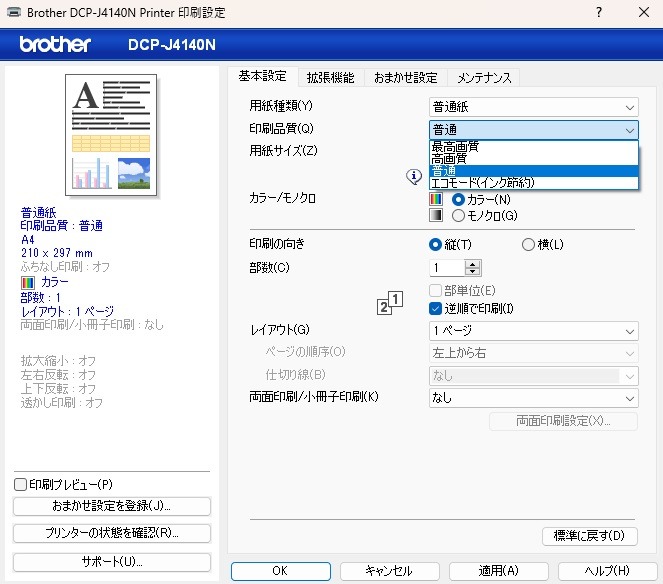This screenshot has width=663, height=584.
Task: Click 210 x 297 mm summary text
Action: (x=57, y=253)
